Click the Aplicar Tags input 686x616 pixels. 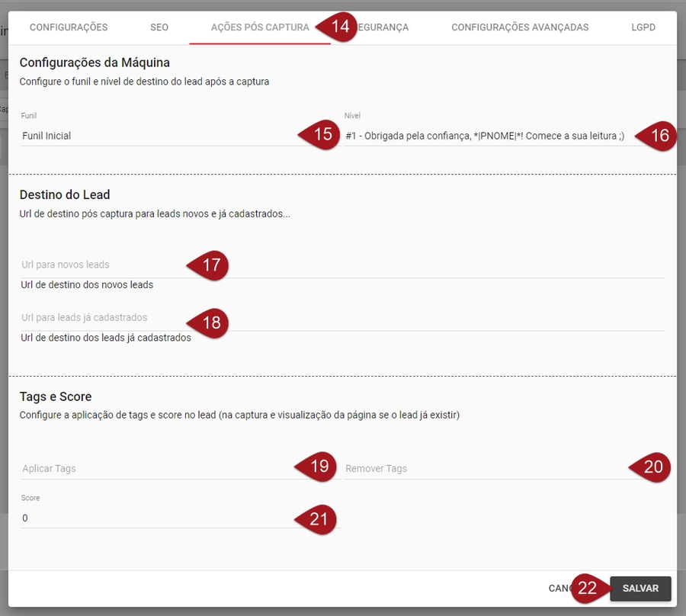[x=152, y=468]
